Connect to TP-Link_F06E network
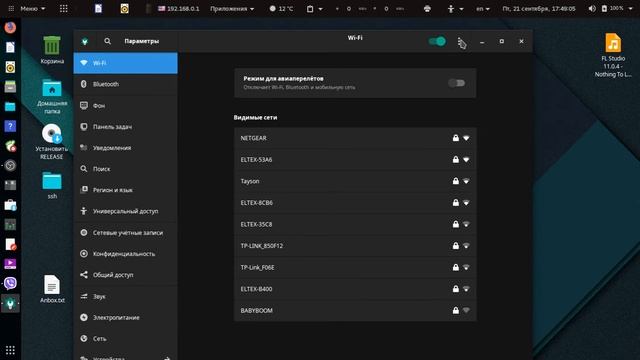The image size is (640, 360). (355, 268)
